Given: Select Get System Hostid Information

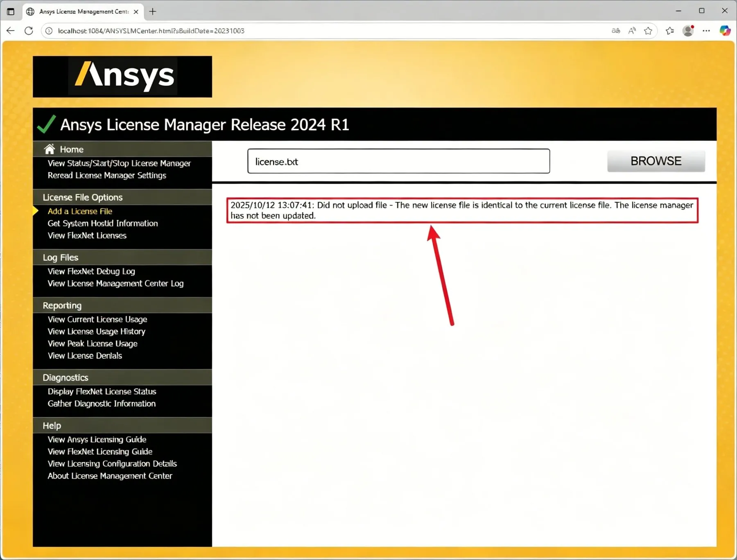Looking at the screenshot, I should [103, 223].
